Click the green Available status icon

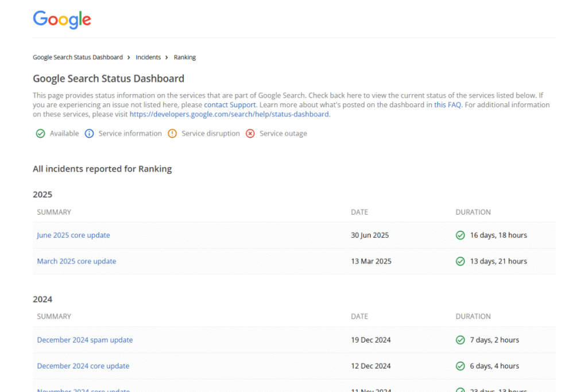40,134
